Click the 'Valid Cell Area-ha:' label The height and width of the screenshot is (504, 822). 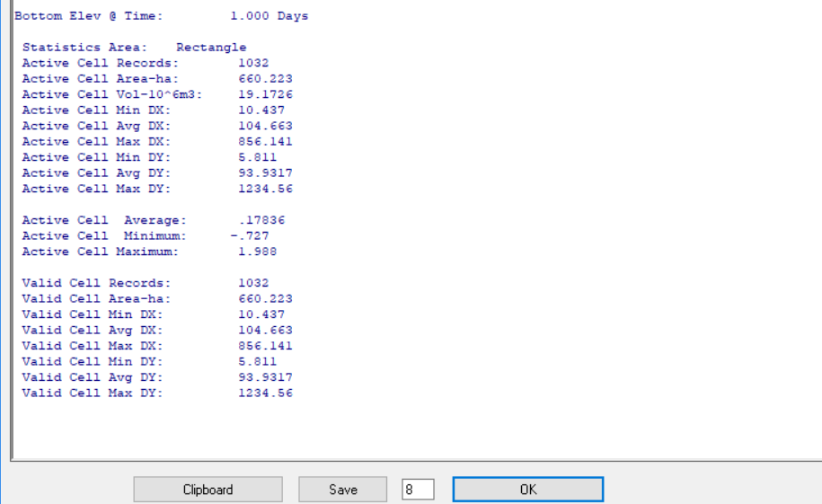(x=96, y=299)
